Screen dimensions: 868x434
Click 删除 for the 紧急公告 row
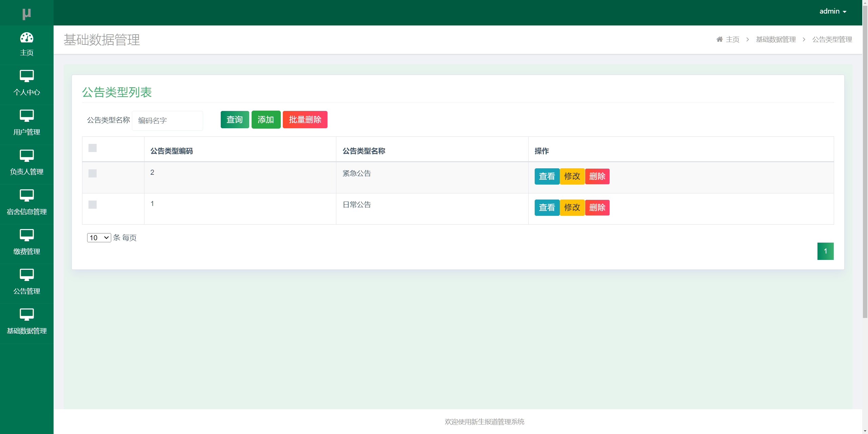(x=597, y=176)
